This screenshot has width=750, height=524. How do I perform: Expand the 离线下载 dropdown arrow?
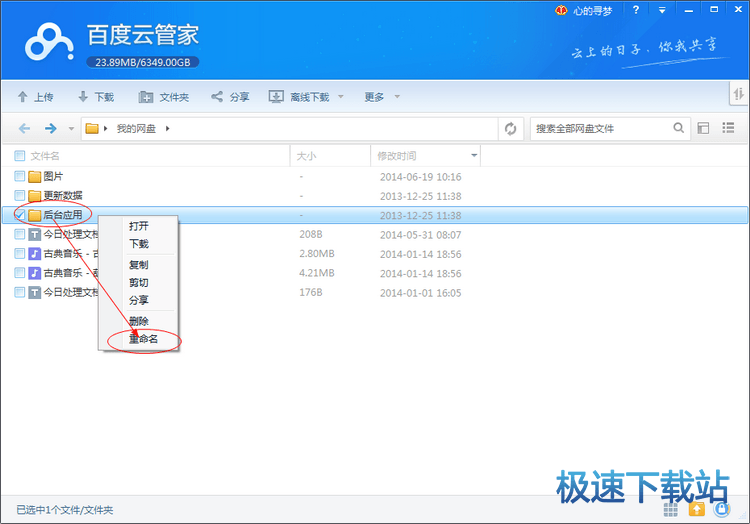[340, 97]
